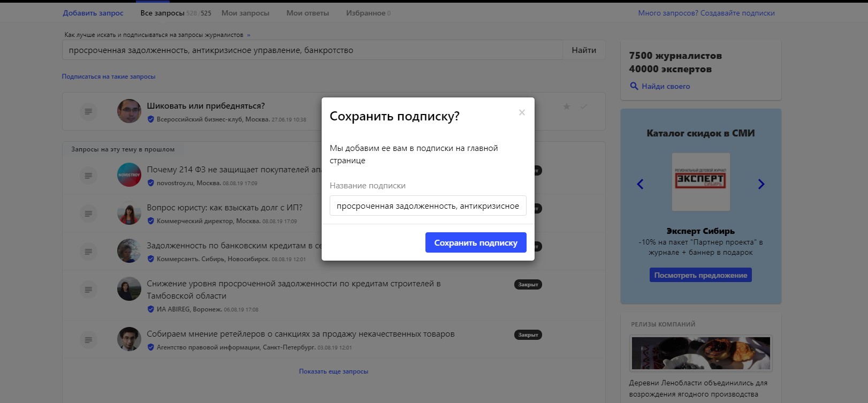This screenshot has height=403, width=868.
Task: Show previous discount in catalog carousel
Action: point(640,184)
